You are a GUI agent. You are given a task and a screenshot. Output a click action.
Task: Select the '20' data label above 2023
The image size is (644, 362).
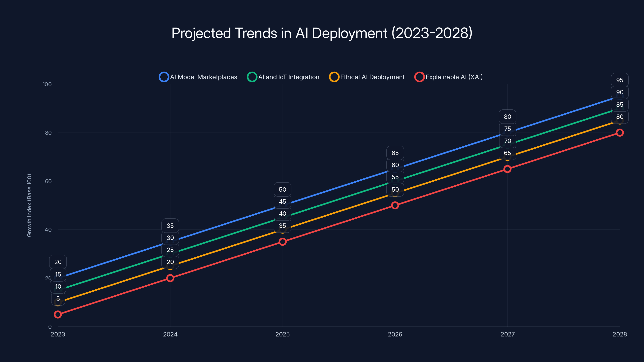click(x=58, y=262)
